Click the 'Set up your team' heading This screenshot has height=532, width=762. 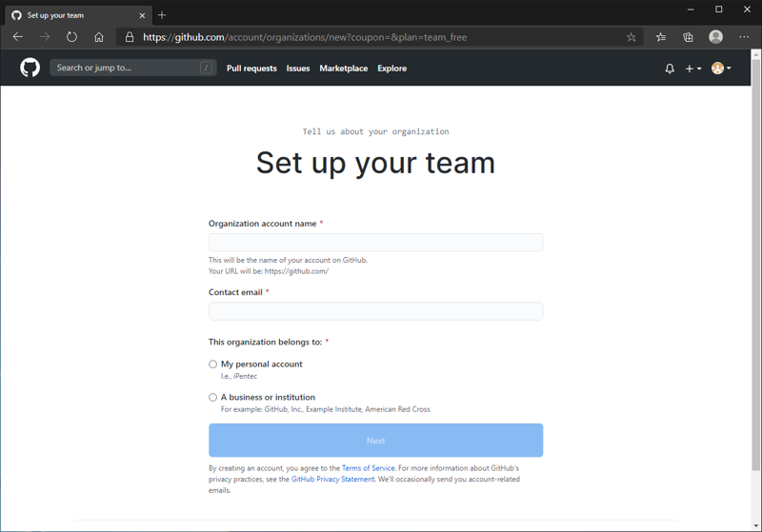pos(375,163)
